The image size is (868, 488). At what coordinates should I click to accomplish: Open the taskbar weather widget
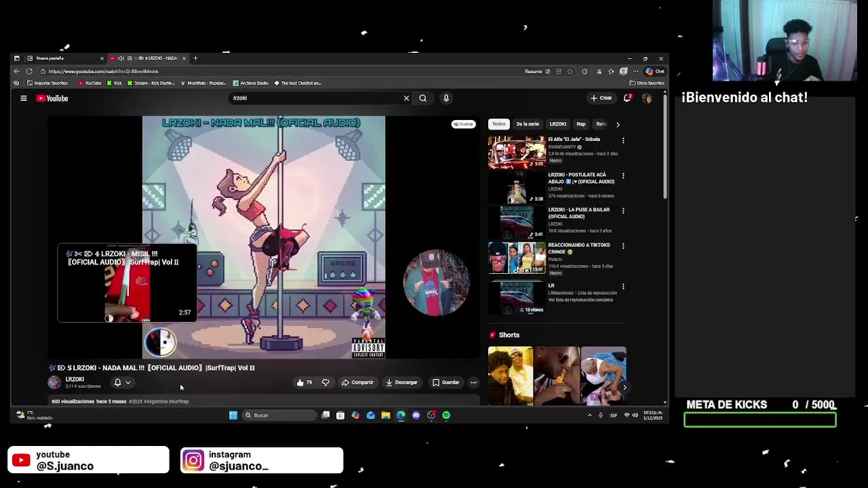(x=34, y=415)
